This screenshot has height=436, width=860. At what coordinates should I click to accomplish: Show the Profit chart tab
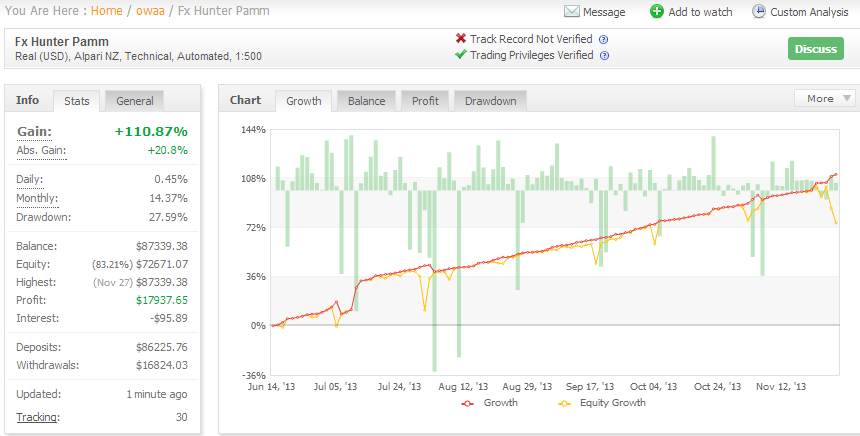(425, 101)
